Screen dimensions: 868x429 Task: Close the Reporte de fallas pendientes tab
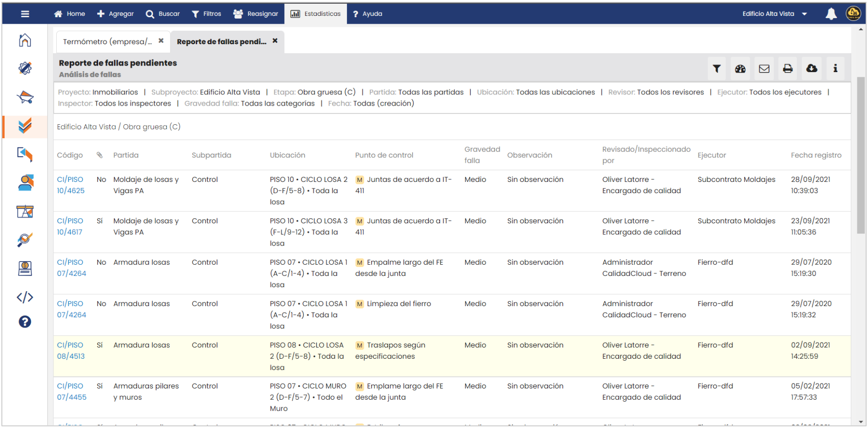click(275, 41)
